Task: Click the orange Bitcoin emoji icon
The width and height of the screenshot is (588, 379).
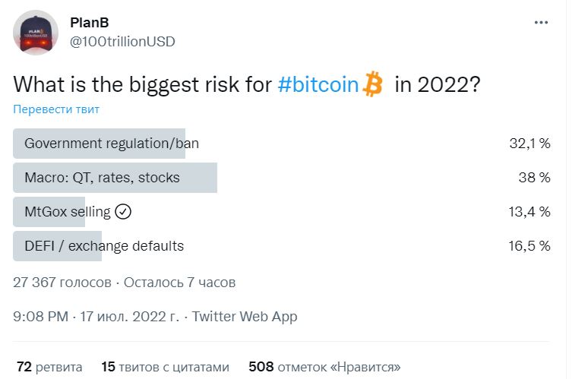Action: point(372,84)
